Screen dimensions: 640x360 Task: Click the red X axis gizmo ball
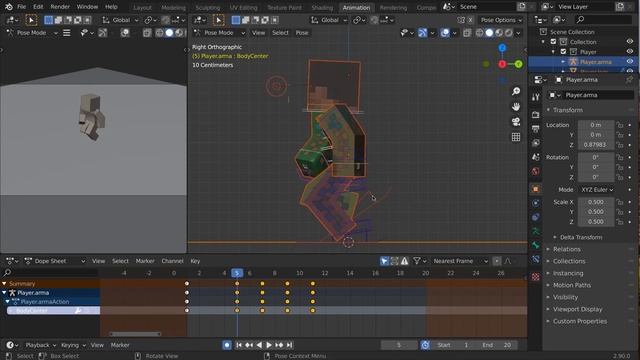[502, 64]
